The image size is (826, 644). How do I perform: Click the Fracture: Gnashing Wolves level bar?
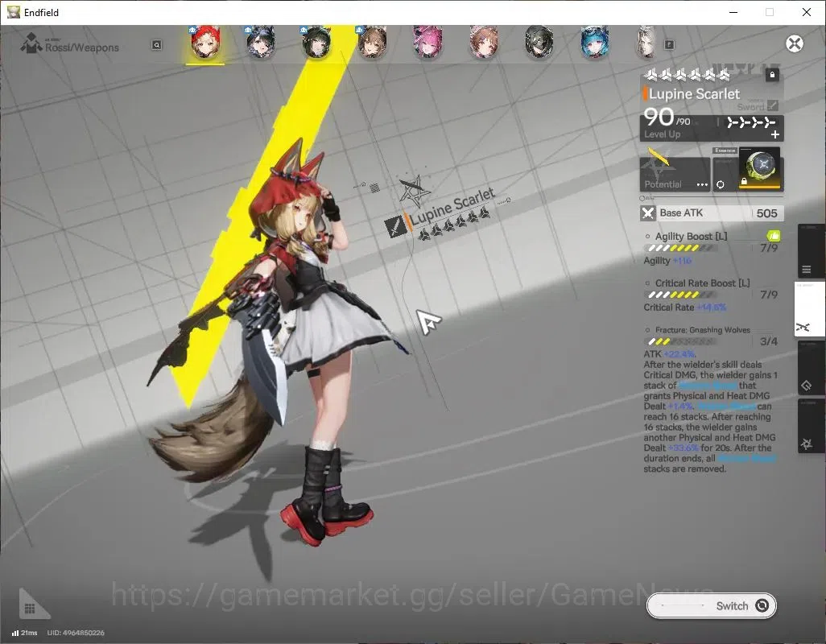tap(679, 342)
